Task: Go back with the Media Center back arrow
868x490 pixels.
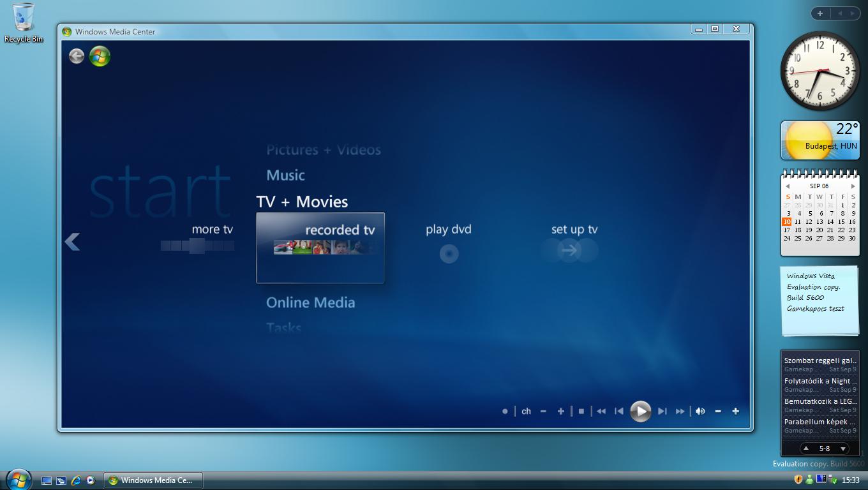Action: (77, 56)
